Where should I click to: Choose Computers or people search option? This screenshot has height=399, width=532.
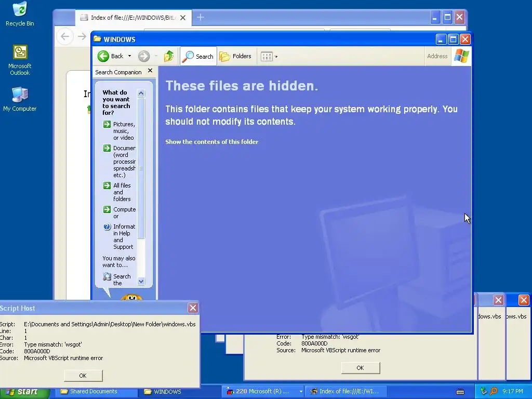click(119, 212)
